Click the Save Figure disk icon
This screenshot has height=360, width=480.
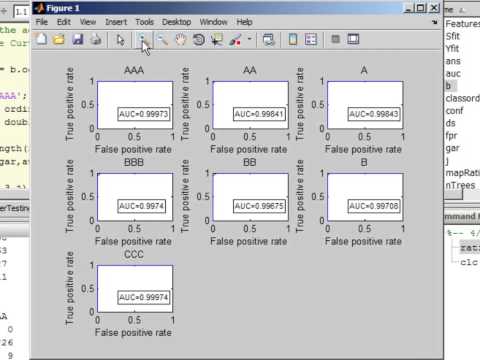[x=78, y=39]
